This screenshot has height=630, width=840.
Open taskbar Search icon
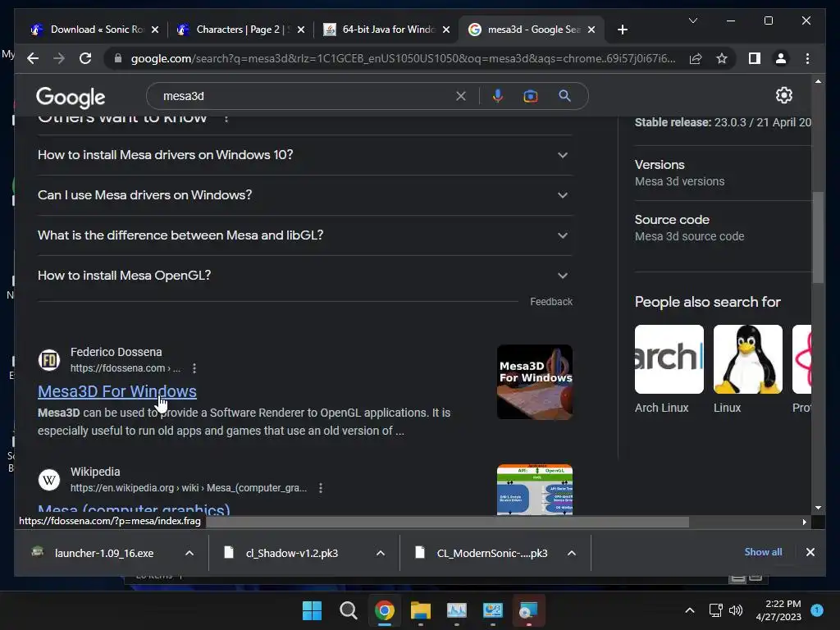(348, 610)
